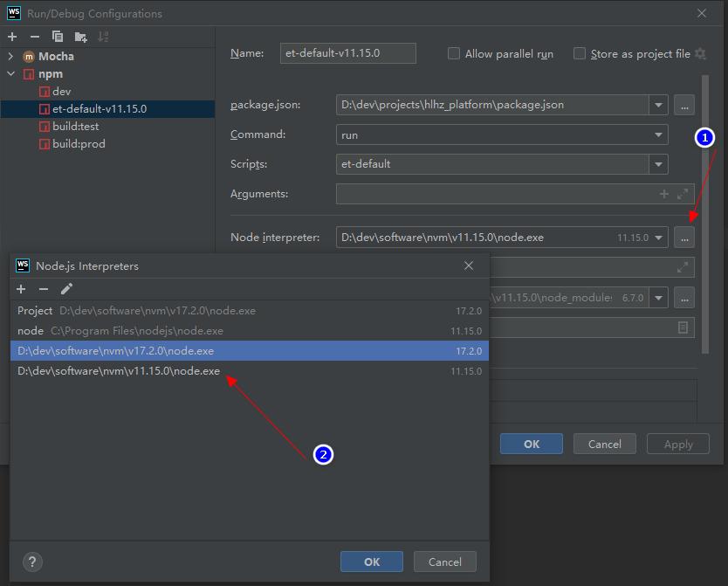Viewport: 728px width, 586px height.
Task: Open package manager browse ellipsis button
Action: [684, 298]
